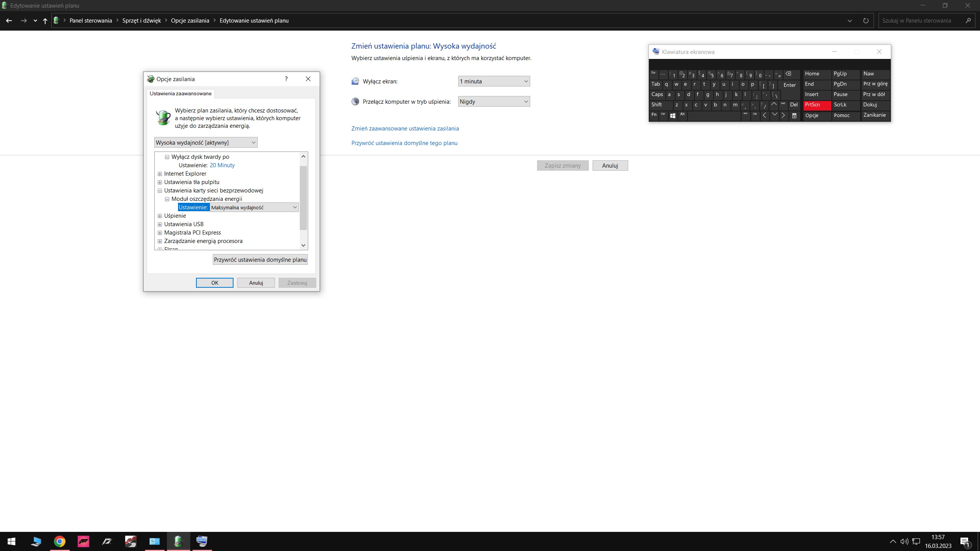Click the Up arrow navigation icon
The height and width of the screenshot is (551, 980).
pos(45,21)
